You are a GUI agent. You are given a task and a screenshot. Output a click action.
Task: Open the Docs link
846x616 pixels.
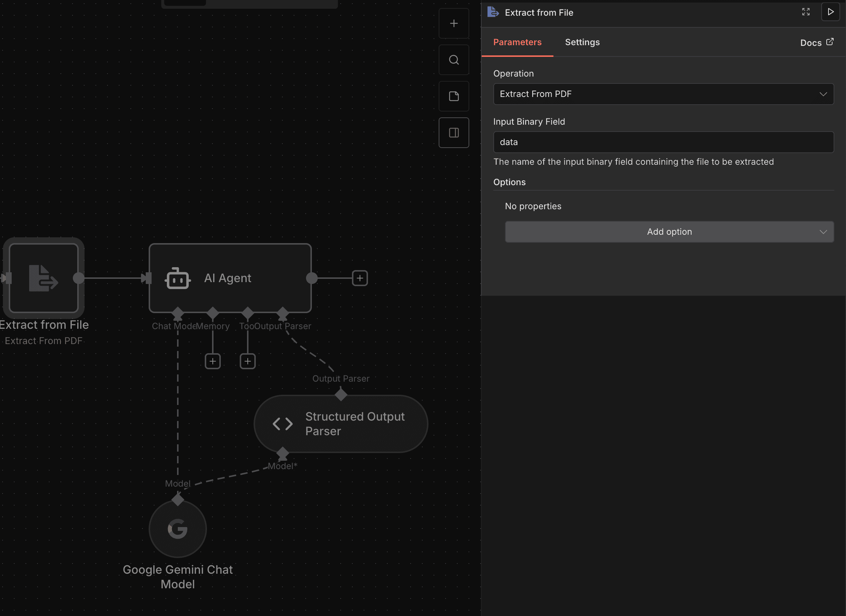click(x=817, y=43)
